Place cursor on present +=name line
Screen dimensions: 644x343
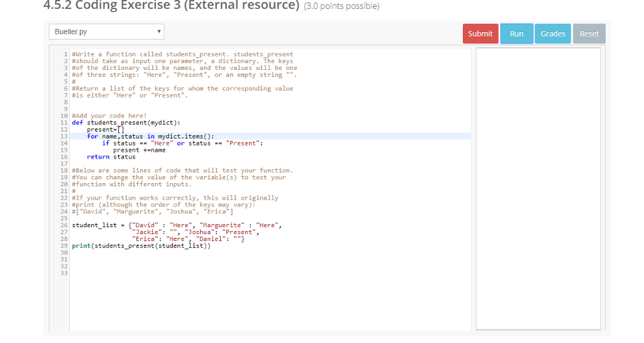point(139,150)
